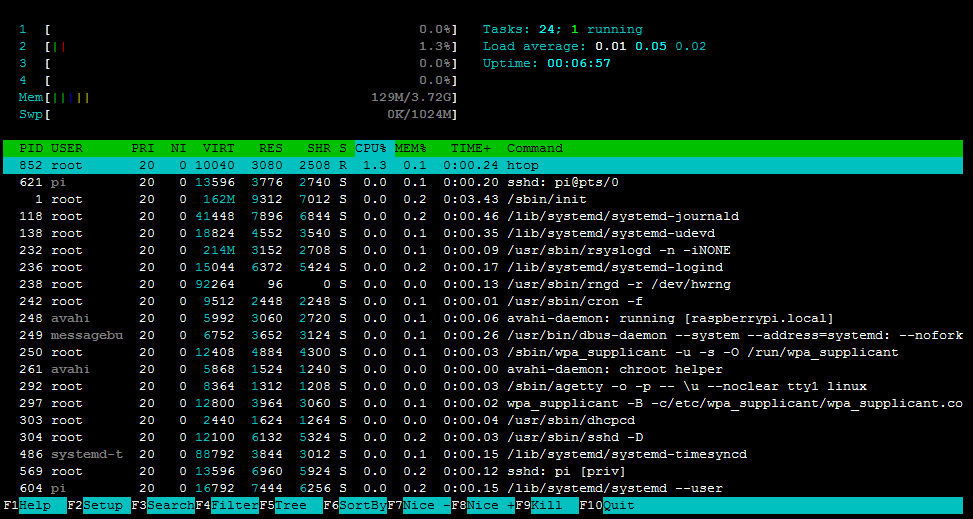Screen dimensions: 973x519
Task: Click the CPU 2 usage meter
Action: tap(250, 46)
